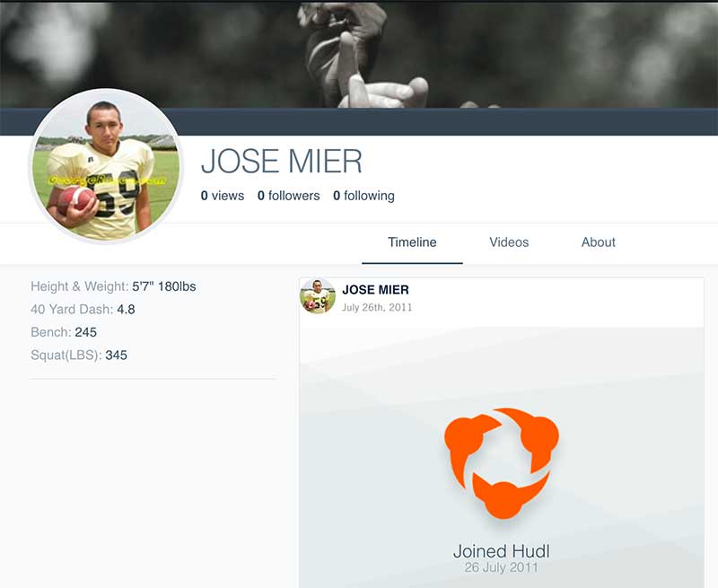Show the 0 followers list

pos(288,196)
